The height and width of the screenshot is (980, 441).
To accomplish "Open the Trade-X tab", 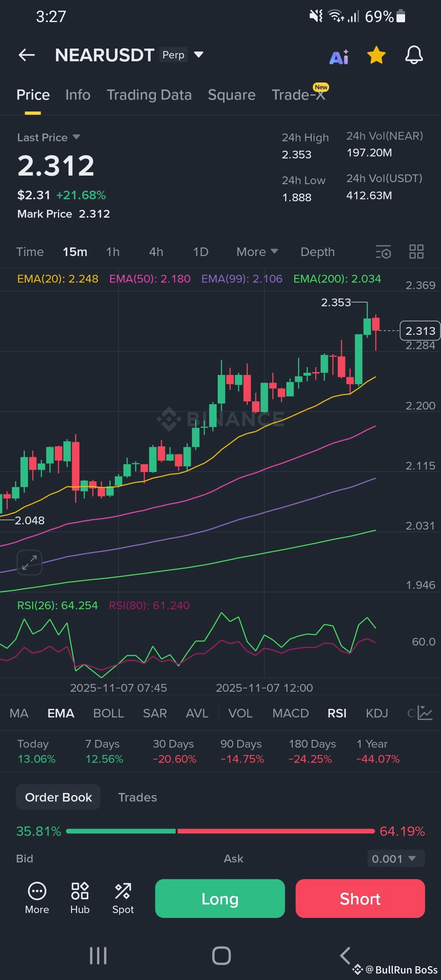I will (298, 95).
